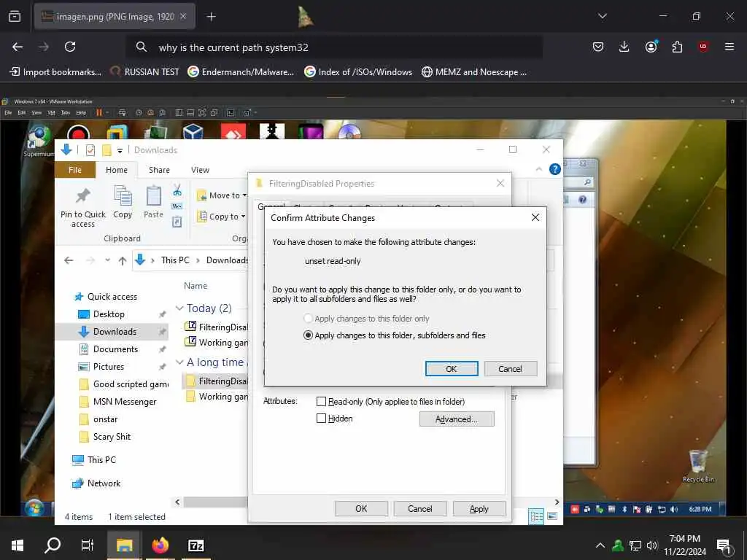Select Apply changes to folder, subfolders and files
This screenshot has height=560, width=747.
point(395,335)
